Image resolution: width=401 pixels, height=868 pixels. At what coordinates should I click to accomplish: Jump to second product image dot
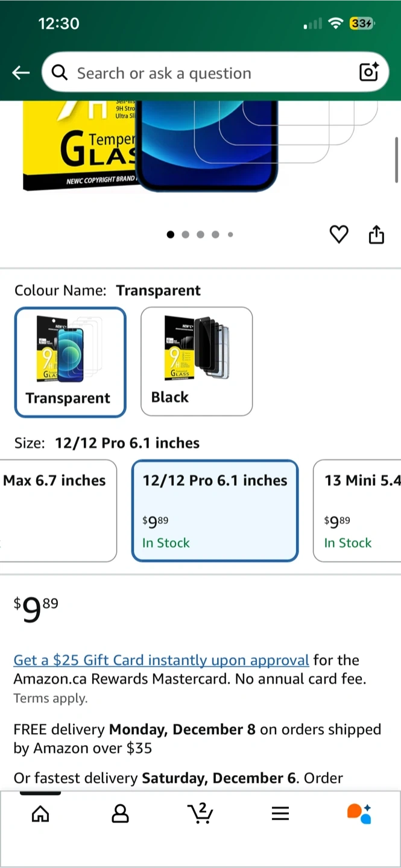[x=185, y=234]
